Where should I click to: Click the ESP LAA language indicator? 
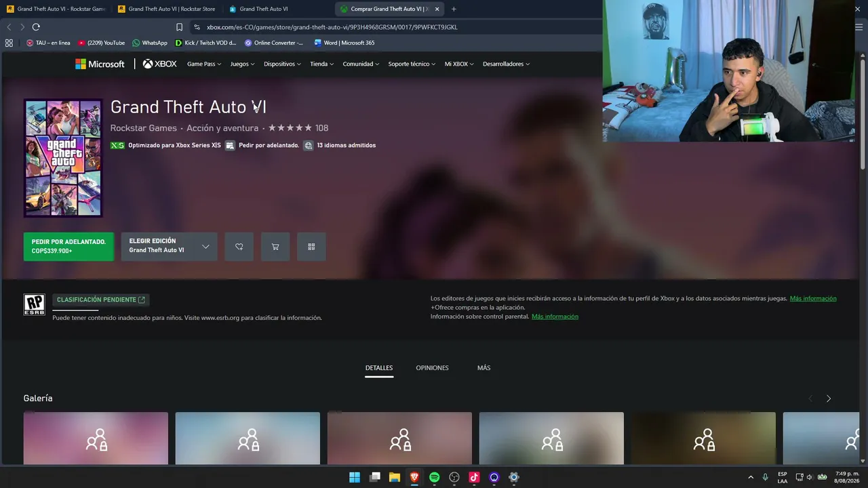(783, 477)
